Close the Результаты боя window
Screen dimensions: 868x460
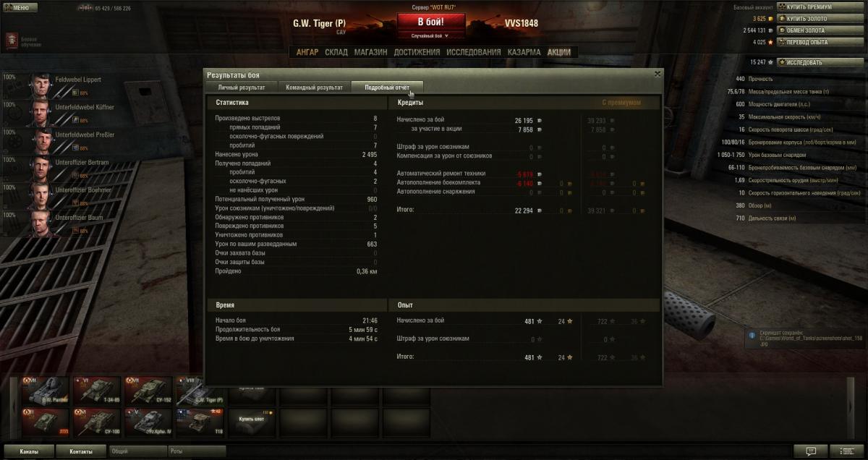point(657,73)
